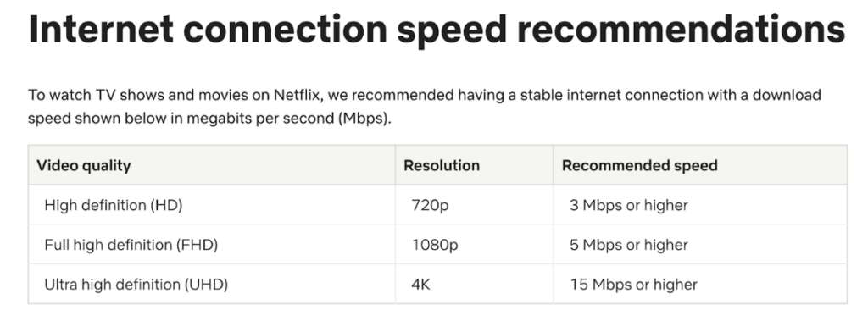Click the 15 Mbps or higher cell
This screenshot has height=321, width=868.
tap(699, 285)
